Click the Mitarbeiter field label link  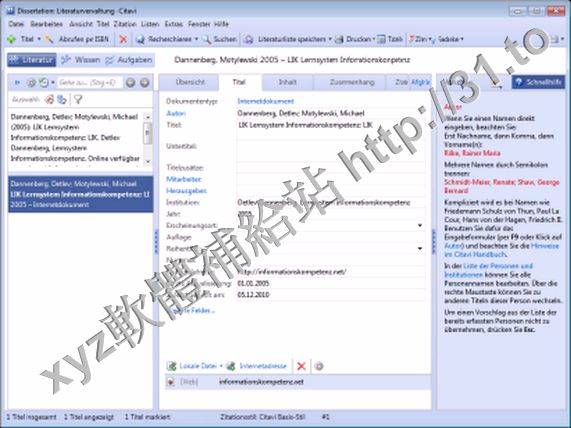pos(184,179)
